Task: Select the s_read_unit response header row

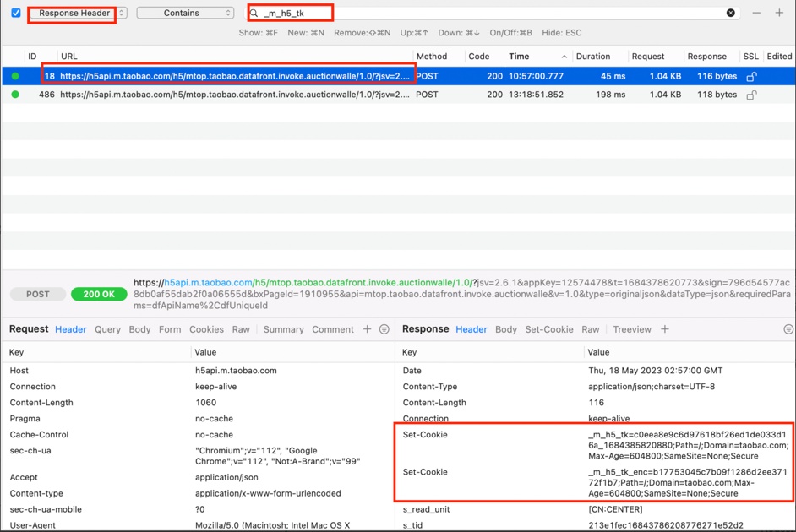Action: (x=595, y=509)
